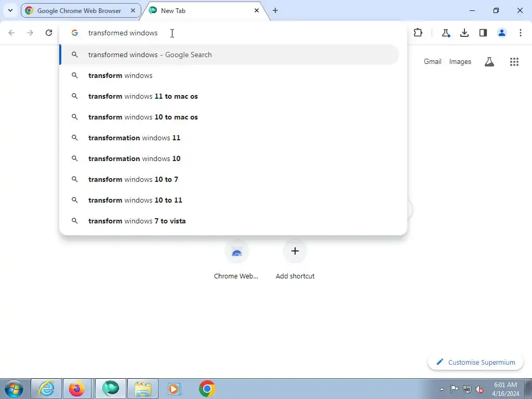Open the clock showing 6:01 AM
This screenshot has height=399, width=532.
click(506, 389)
